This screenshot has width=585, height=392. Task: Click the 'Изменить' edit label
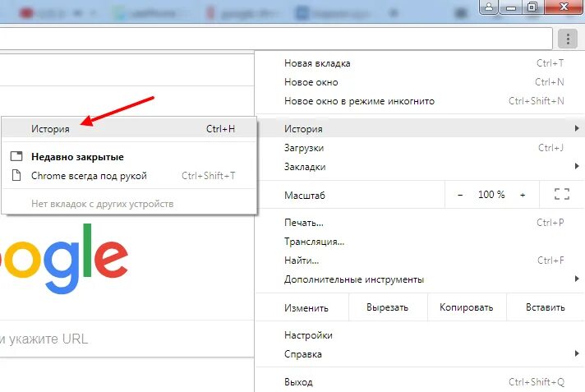pos(306,308)
